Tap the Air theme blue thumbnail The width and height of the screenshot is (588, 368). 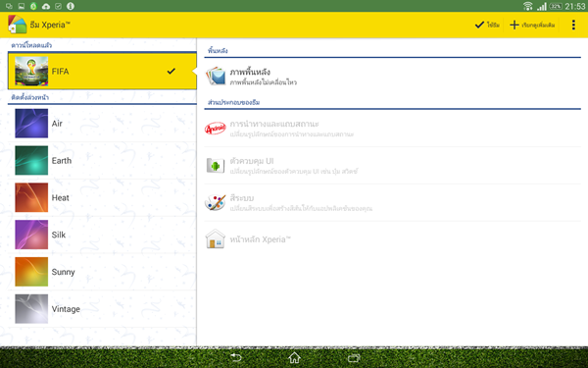[31, 124]
